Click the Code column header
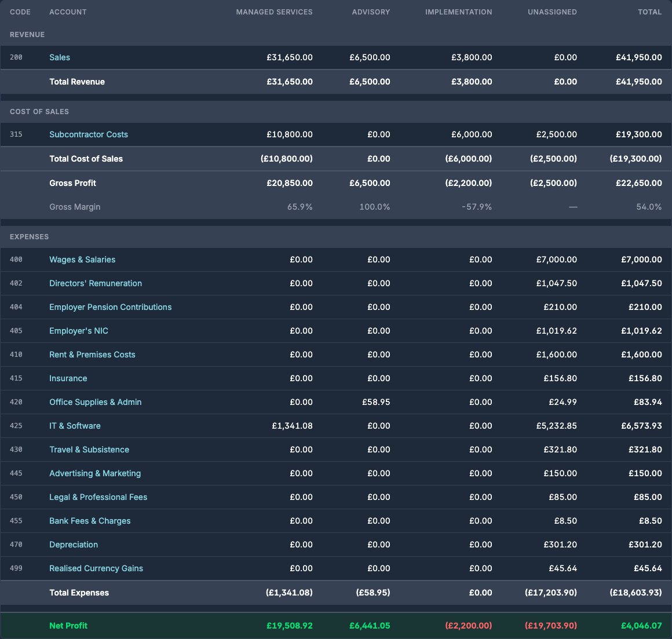This screenshot has width=672, height=639. 20,12
